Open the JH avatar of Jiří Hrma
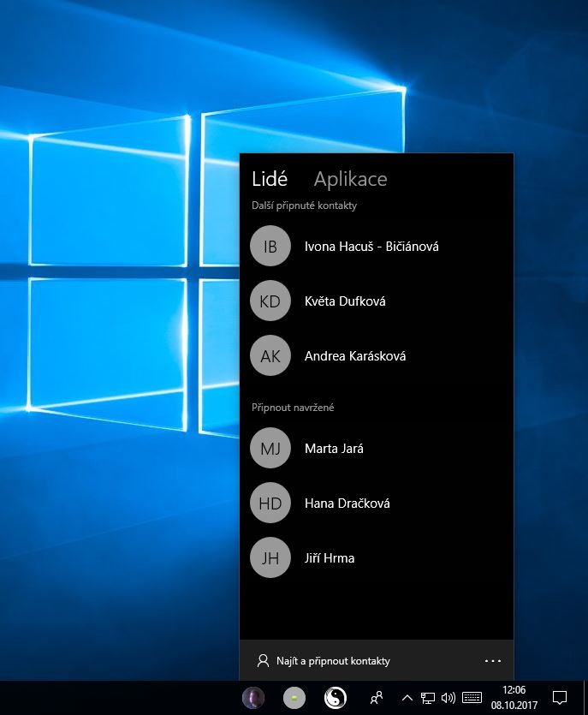588x715 pixels. (x=270, y=557)
